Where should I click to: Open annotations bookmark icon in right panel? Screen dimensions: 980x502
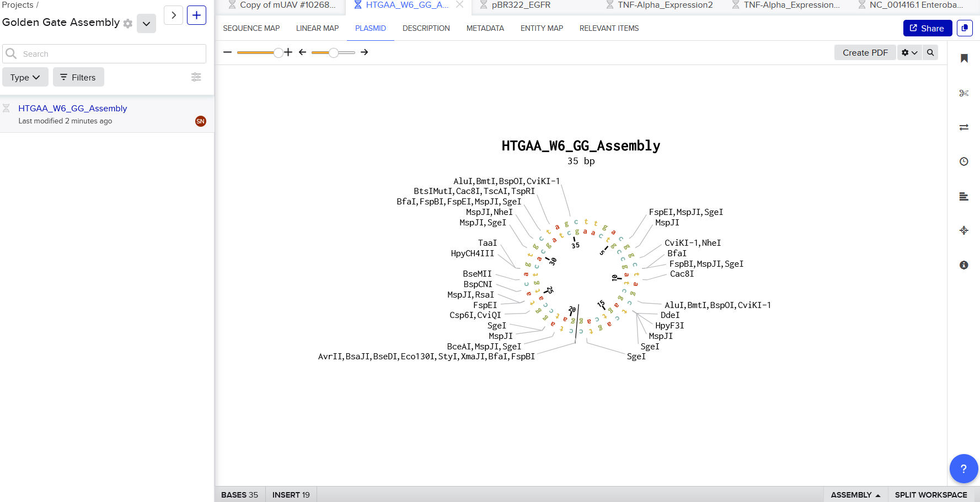coord(964,58)
